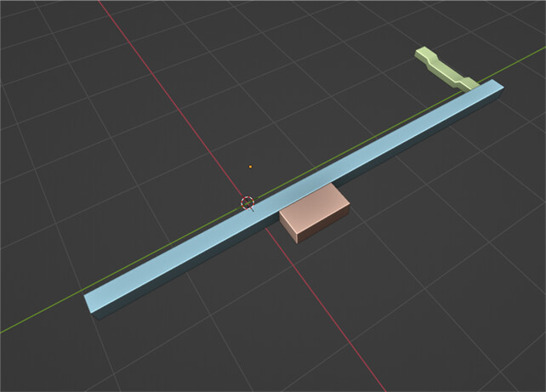
Task: Click the small orange origin dot
Action: coord(250,167)
